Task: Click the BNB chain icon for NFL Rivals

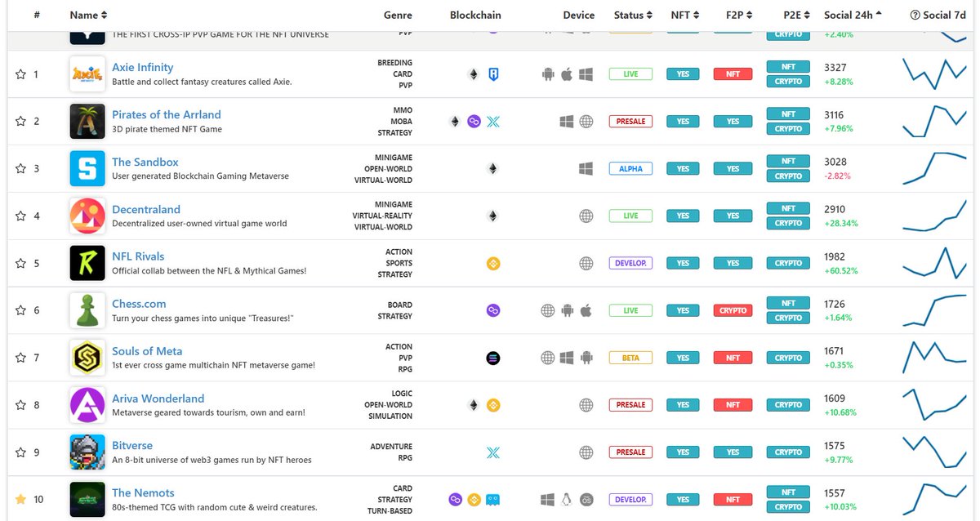Action: [493, 264]
